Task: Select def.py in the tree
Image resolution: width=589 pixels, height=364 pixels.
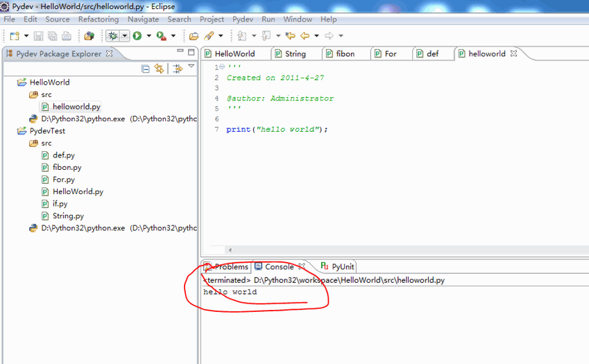Action: [x=64, y=155]
